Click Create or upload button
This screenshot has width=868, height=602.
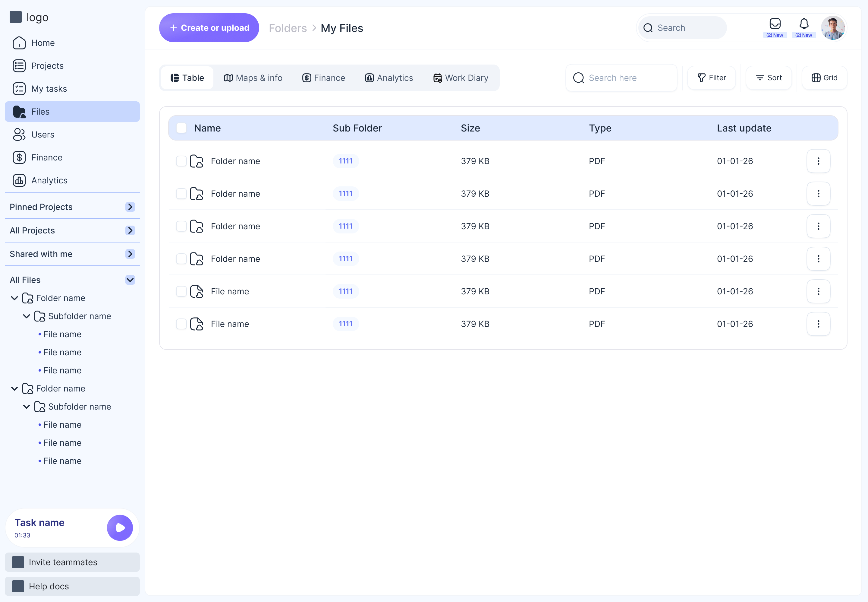tap(209, 28)
